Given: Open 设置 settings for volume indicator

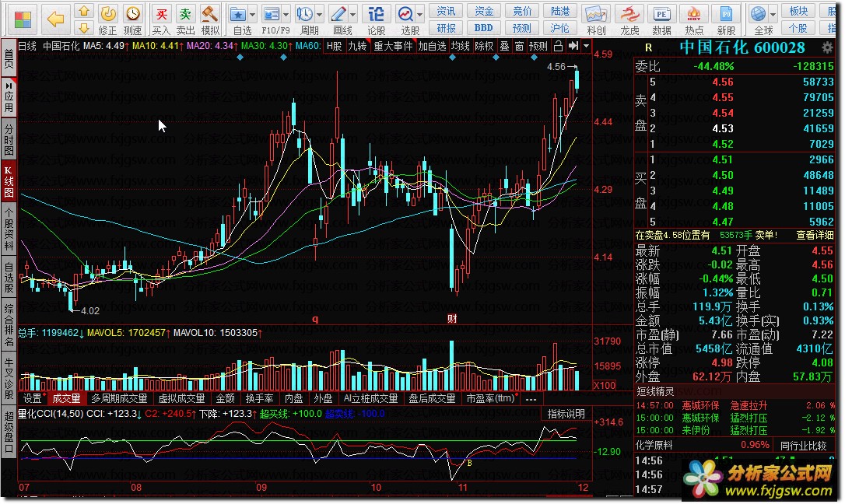Looking at the screenshot, I should pyautogui.click(x=33, y=399).
